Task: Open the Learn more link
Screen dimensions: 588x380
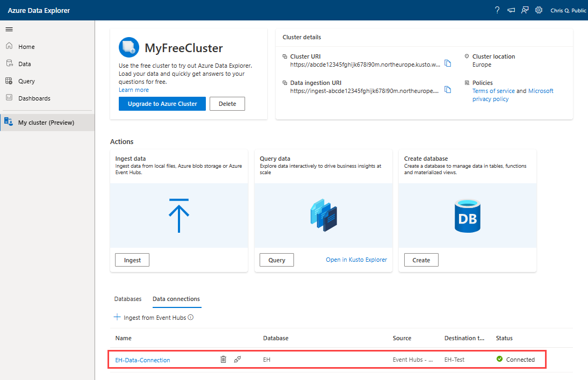Action: pyautogui.click(x=134, y=90)
